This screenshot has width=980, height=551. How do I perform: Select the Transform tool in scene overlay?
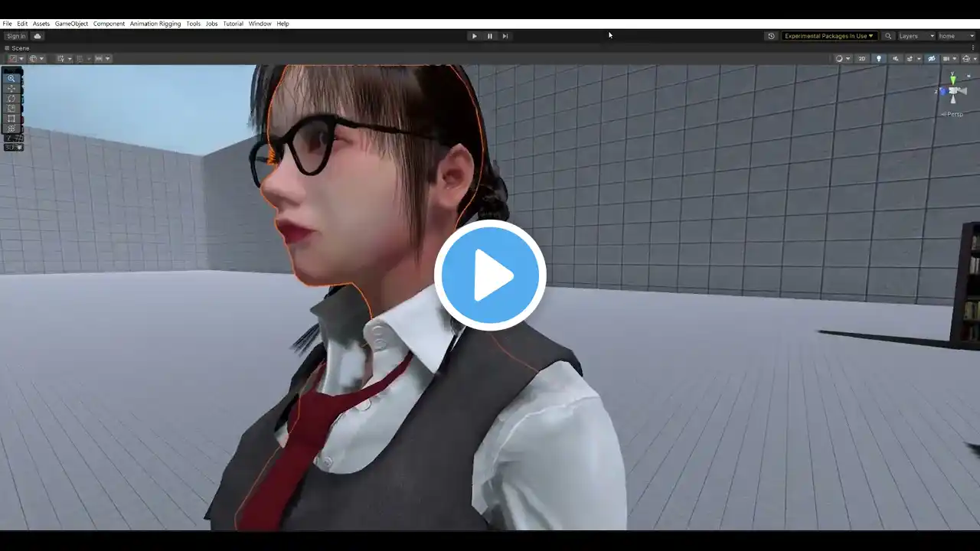pos(11,128)
